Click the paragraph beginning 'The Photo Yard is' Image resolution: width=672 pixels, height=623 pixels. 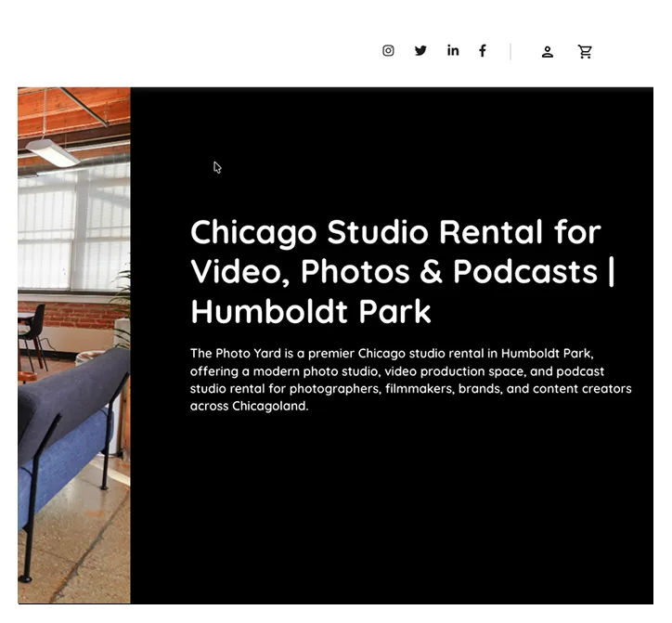(x=410, y=380)
